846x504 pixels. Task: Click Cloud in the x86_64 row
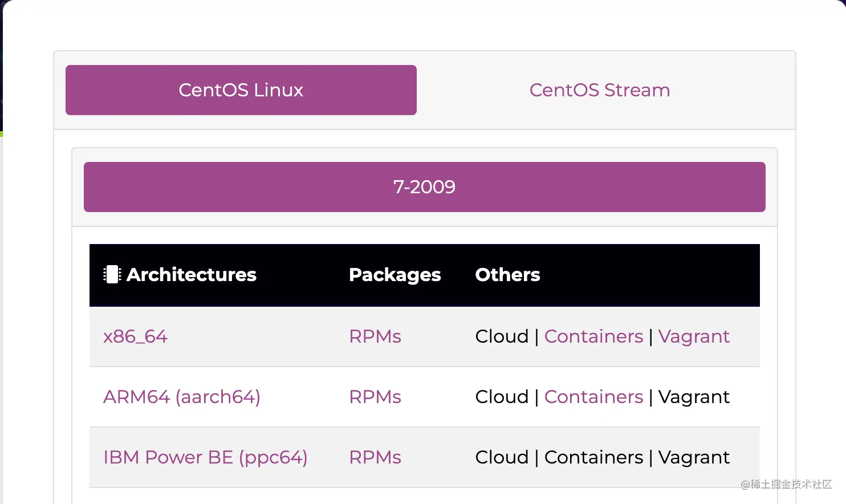502,336
